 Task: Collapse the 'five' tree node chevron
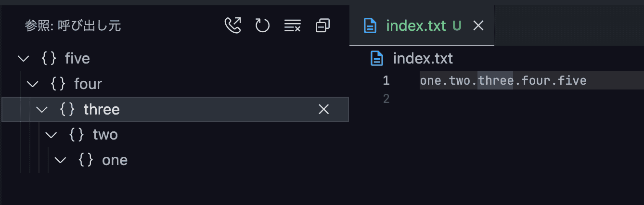pos(23,59)
